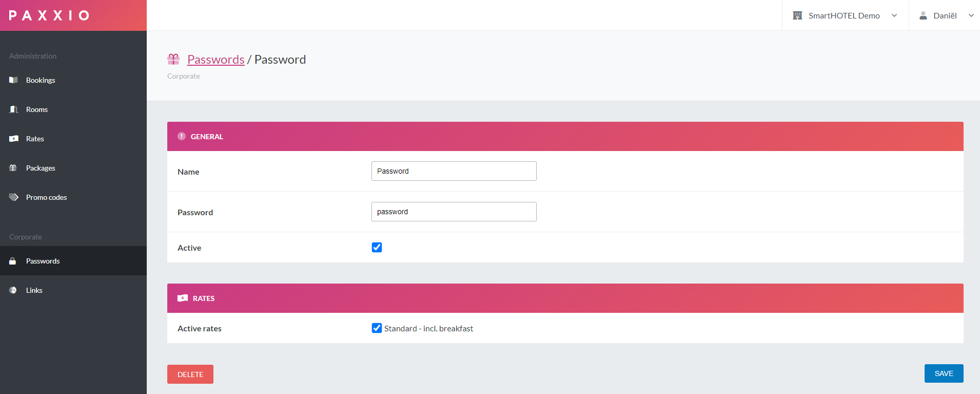Viewport: 980px width, 394px height.
Task: Click the blue SAVE button
Action: tap(944, 373)
